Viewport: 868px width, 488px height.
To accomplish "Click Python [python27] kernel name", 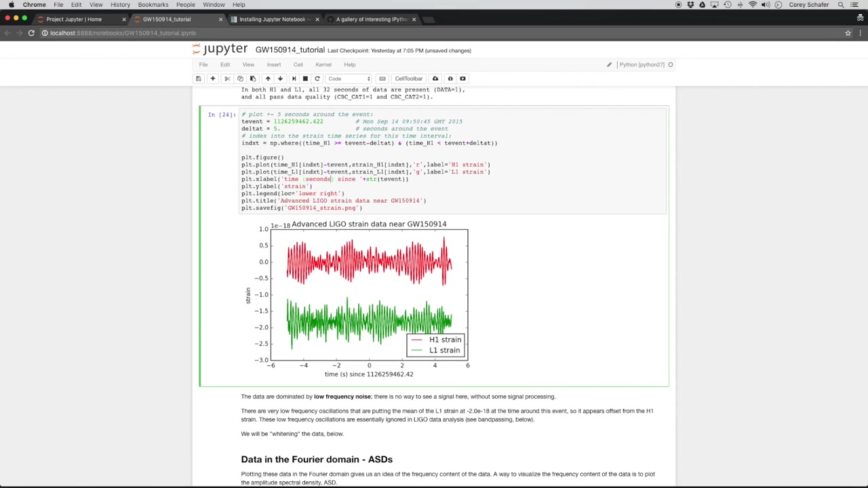I will pyautogui.click(x=642, y=64).
